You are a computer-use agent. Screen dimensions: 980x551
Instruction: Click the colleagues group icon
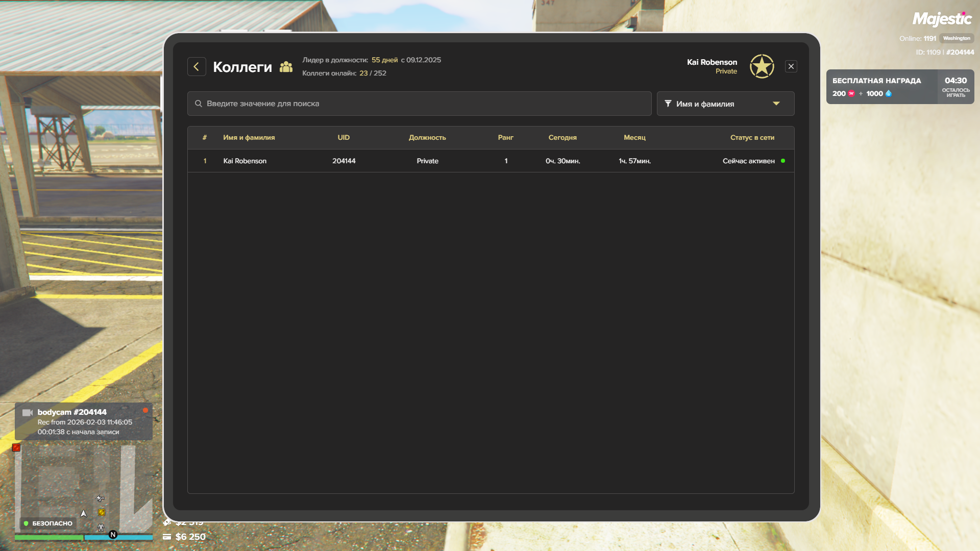click(286, 67)
